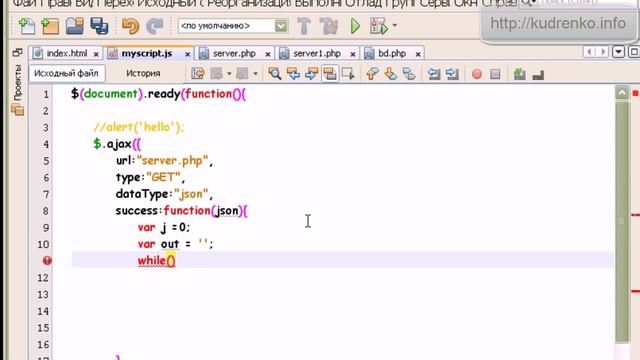Viewport: 640px width, 360px height.
Task: Close the index.html tab
Action: (96, 54)
